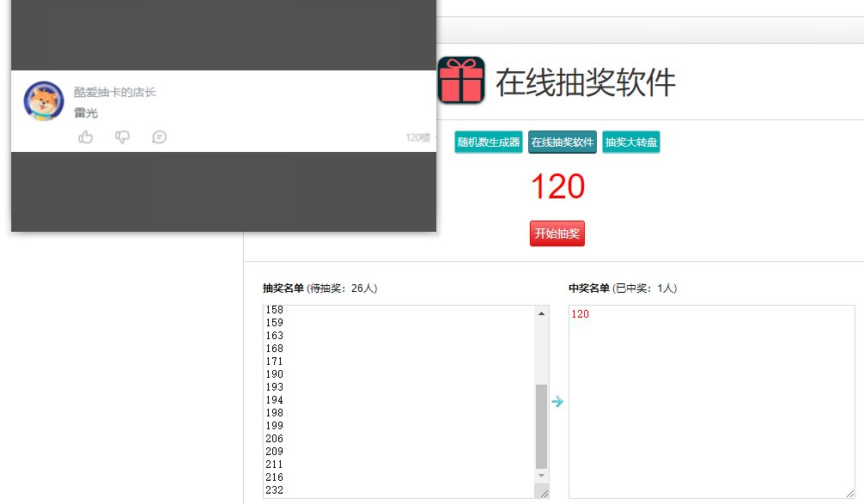Click the 120楼 floor label

click(x=417, y=137)
